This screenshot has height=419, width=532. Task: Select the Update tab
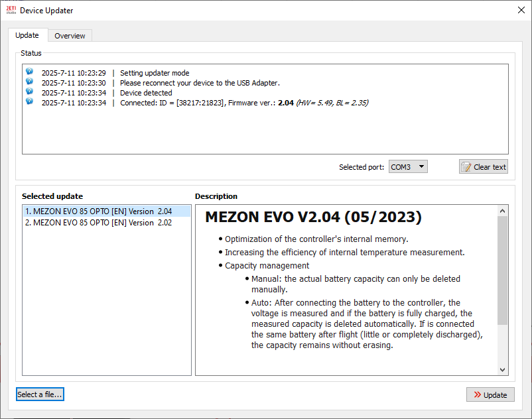pos(27,35)
